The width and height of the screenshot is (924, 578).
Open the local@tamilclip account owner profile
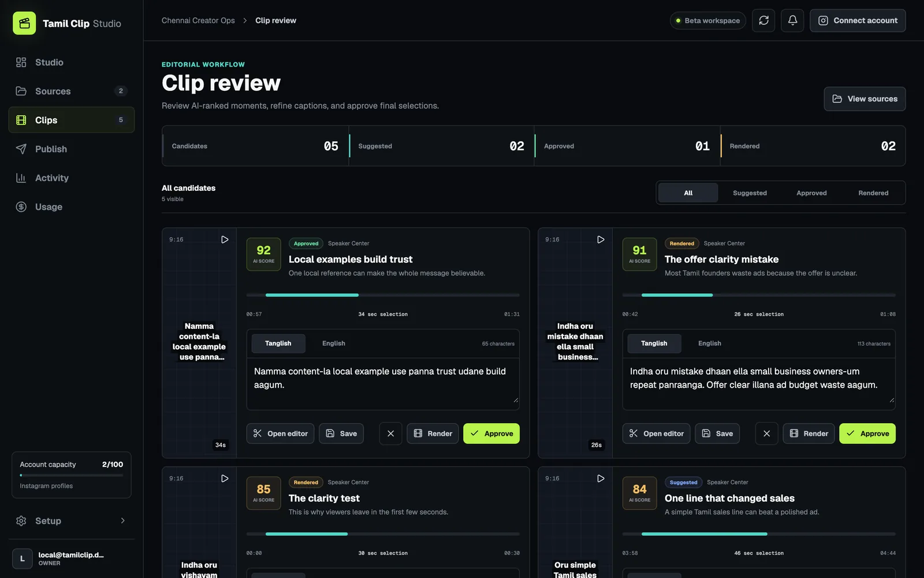point(72,558)
